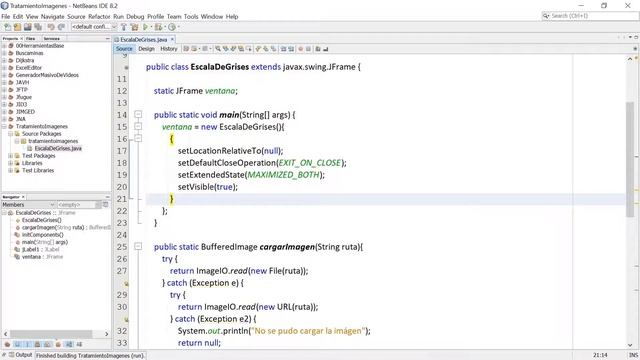Image resolution: width=640 pixels, height=360 pixels.
Task: Switch to the Services panel tab
Action: click(x=51, y=38)
